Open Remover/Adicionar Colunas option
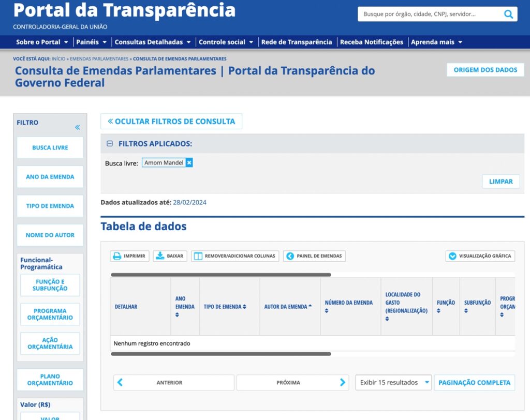This screenshot has width=530, height=420. 235,256
